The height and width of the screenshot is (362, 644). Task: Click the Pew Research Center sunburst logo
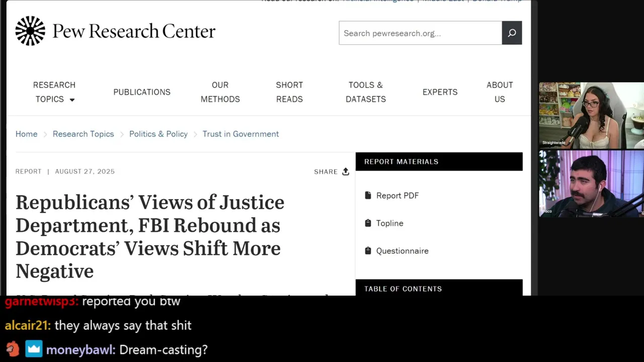pyautogui.click(x=30, y=31)
